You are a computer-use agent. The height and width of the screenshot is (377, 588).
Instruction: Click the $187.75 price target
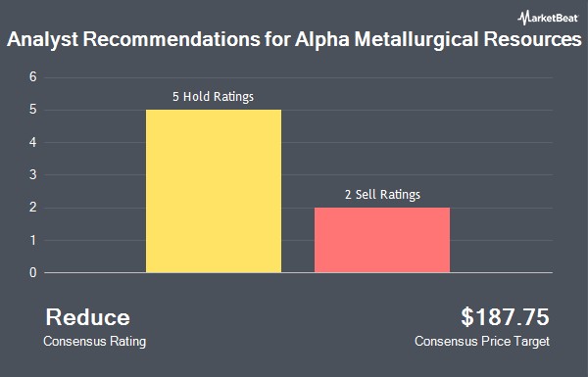(505, 316)
